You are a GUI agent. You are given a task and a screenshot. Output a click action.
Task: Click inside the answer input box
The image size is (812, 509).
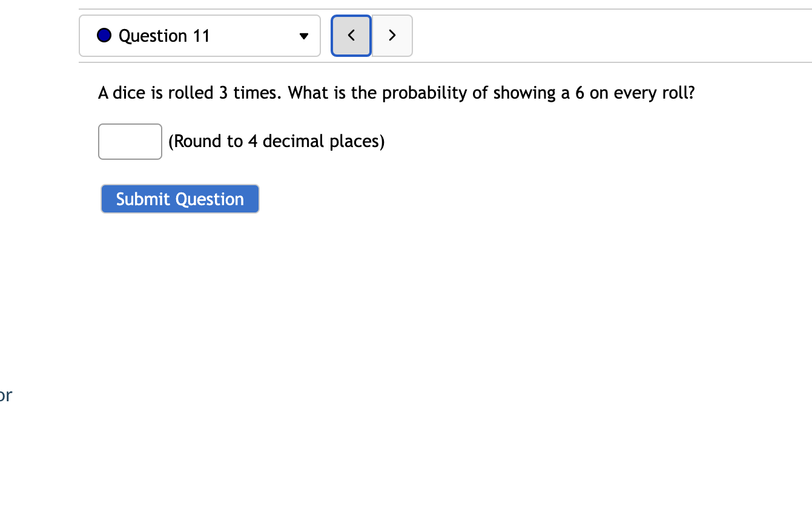click(130, 141)
